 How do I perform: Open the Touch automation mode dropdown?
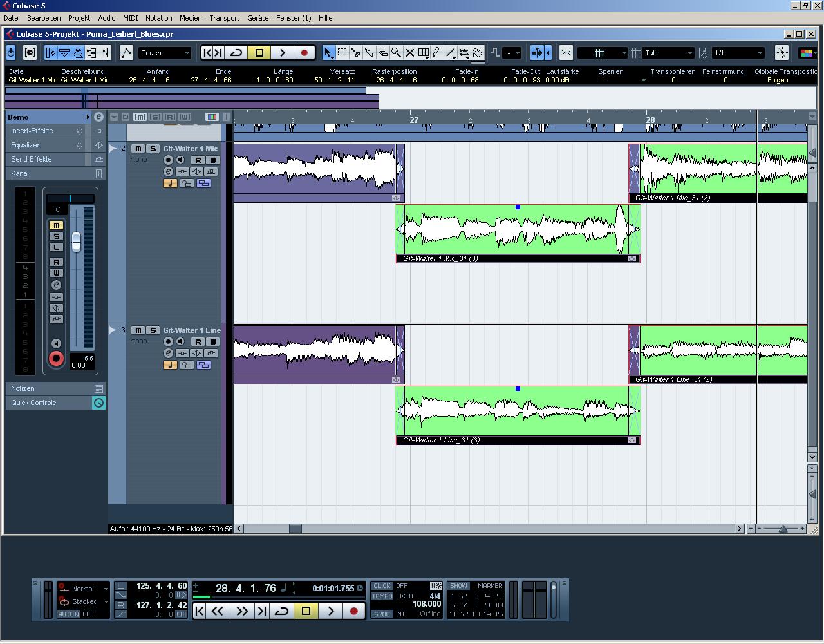[x=165, y=53]
